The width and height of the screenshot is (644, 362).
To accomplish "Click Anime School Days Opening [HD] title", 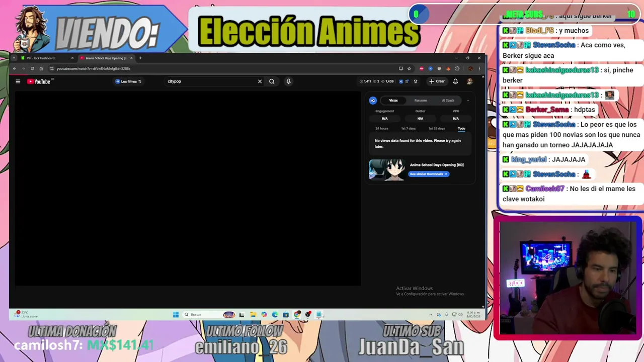I will pos(437,165).
